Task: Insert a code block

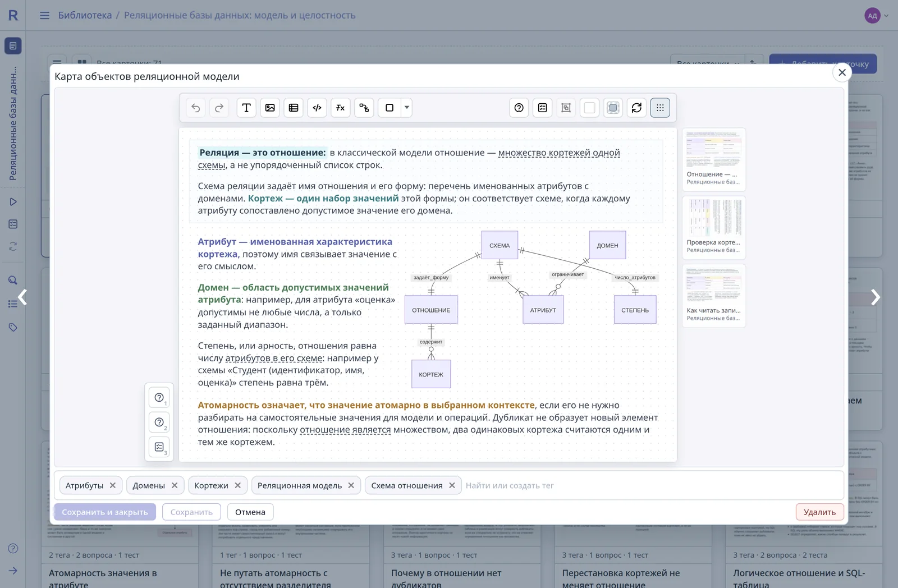Action: pos(317,108)
